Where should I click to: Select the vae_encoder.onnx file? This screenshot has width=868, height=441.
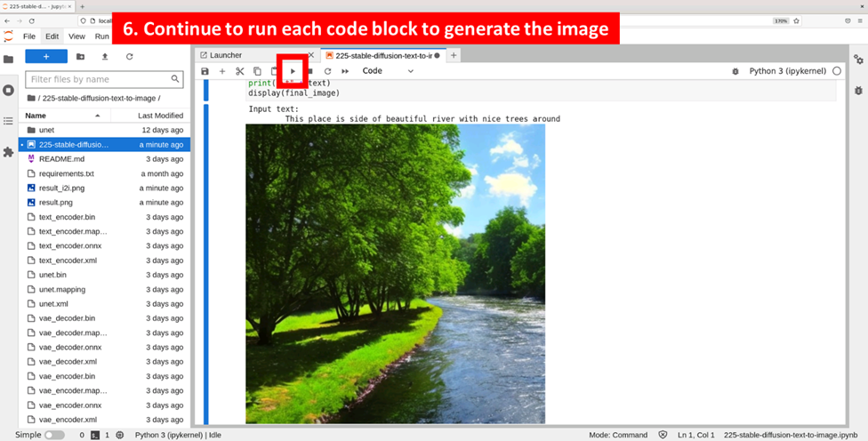[105, 405]
